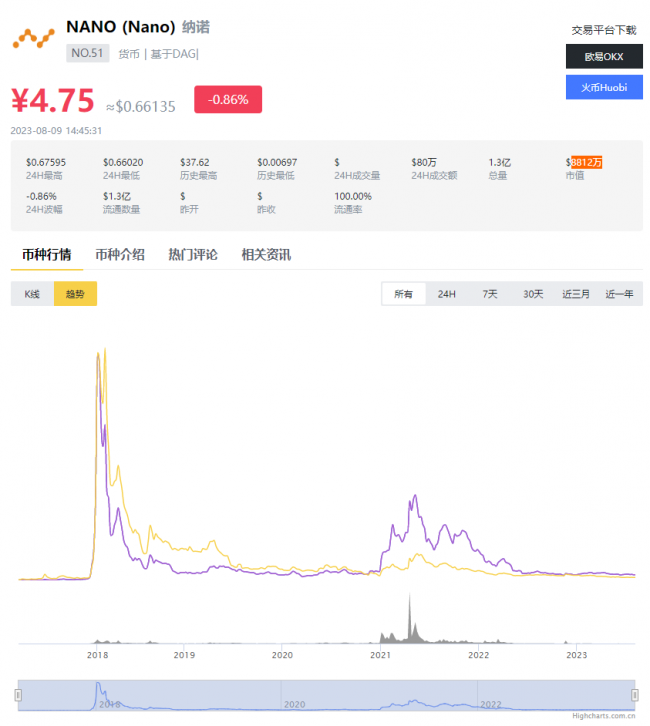
Task: Go to the 热门评论 tab
Action: [193, 255]
